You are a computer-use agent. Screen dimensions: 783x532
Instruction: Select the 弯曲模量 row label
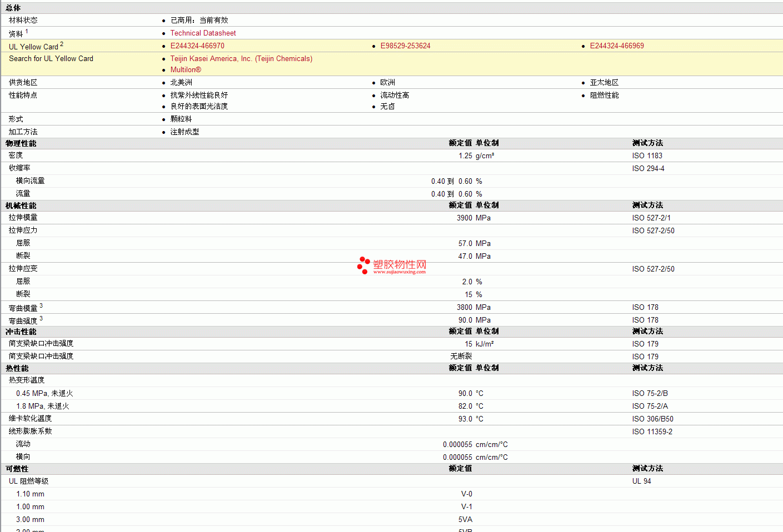[x=23, y=308]
